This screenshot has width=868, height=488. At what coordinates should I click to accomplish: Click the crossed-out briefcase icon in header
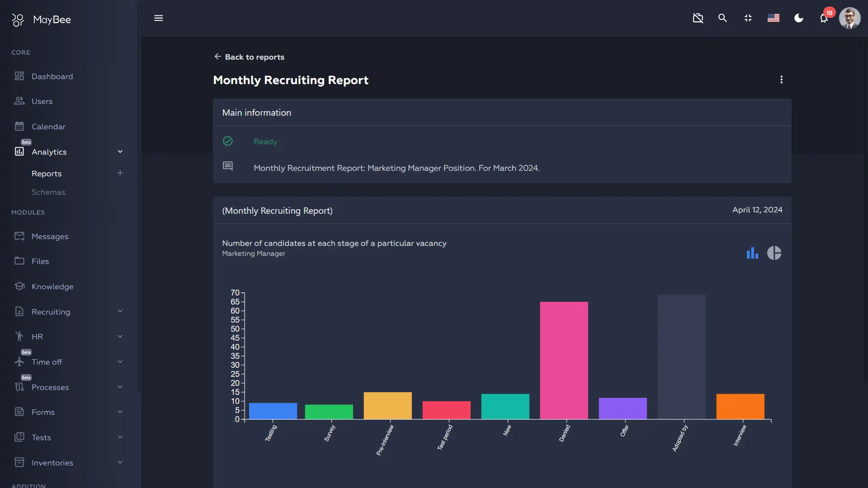[x=698, y=18]
